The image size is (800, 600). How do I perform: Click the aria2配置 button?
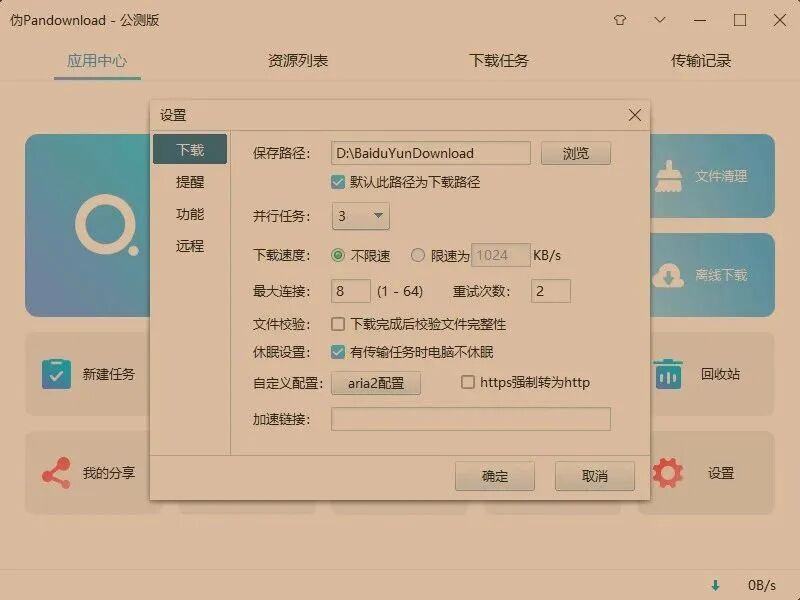376,383
